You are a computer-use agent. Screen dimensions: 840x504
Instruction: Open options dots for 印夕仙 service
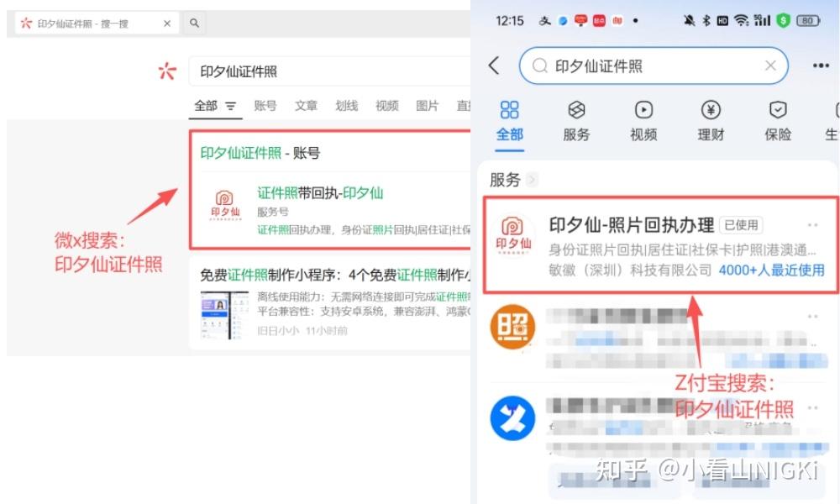pos(812,225)
